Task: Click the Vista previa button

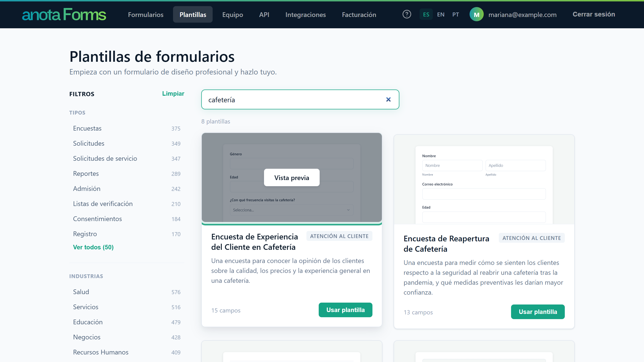Action: point(292,177)
